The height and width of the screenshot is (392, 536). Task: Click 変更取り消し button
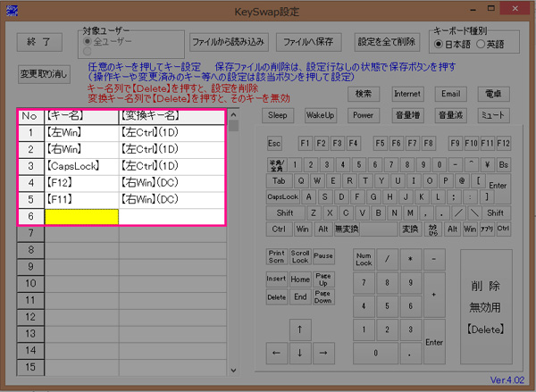(44, 74)
